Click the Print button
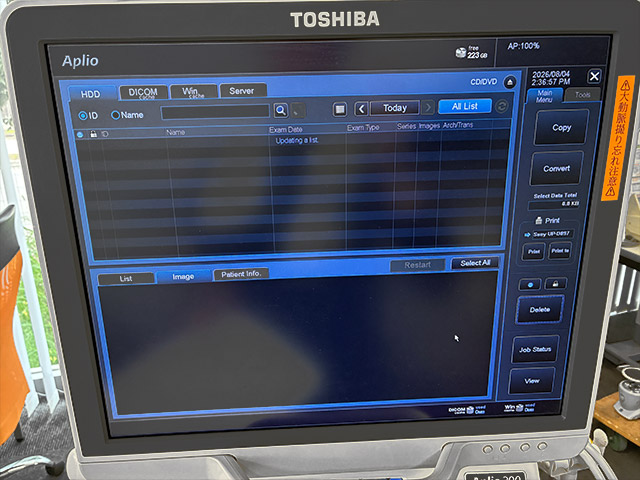This screenshot has height=480, width=640. [533, 251]
